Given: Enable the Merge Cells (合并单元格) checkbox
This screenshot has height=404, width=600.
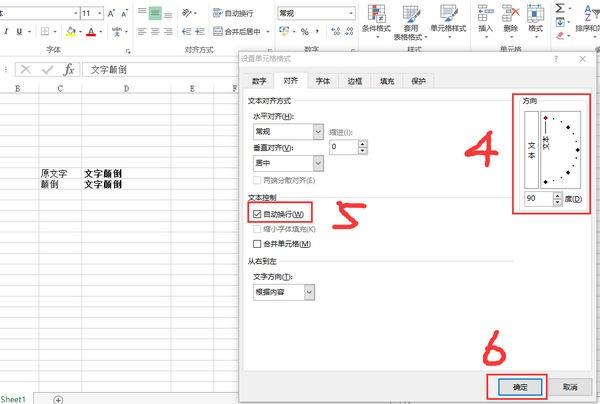Looking at the screenshot, I should [258, 243].
